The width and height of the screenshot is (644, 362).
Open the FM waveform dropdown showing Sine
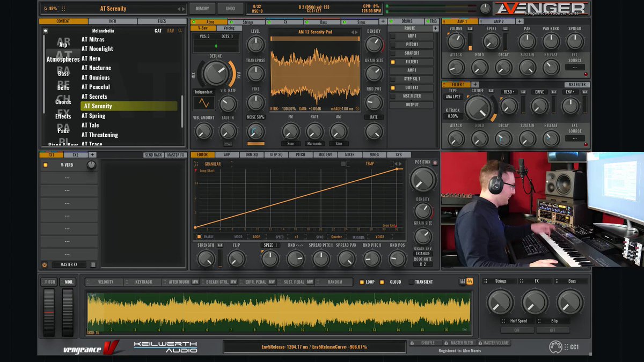click(290, 144)
